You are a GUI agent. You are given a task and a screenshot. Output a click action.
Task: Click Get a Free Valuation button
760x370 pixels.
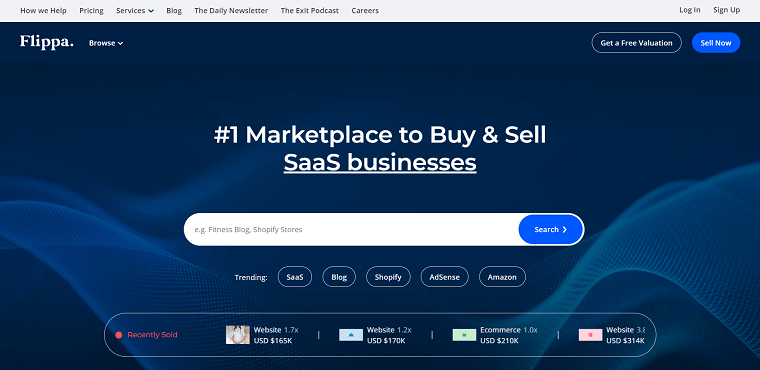click(636, 43)
